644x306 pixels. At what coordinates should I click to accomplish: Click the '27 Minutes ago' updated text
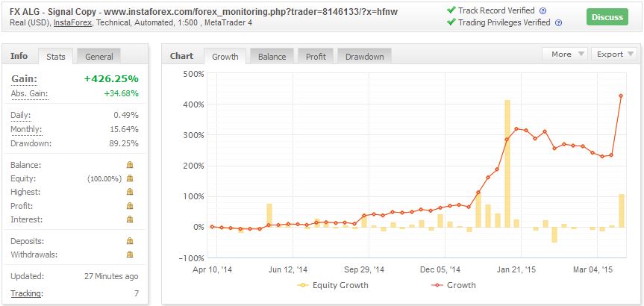pyautogui.click(x=111, y=276)
